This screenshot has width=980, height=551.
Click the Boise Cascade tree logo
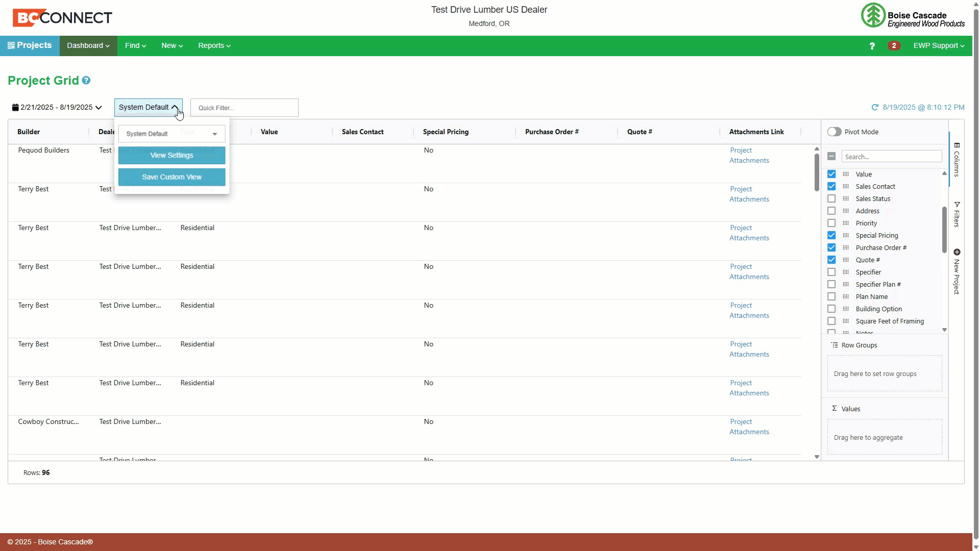(873, 15)
